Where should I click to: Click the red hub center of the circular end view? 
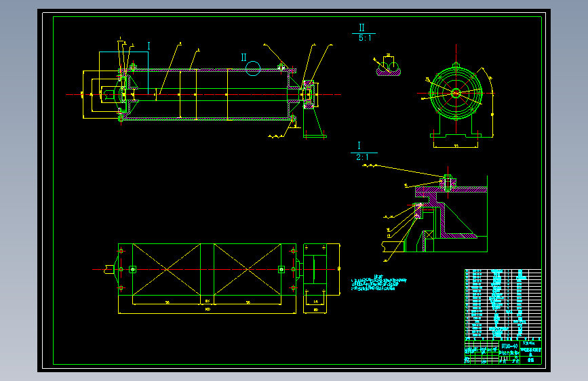click(456, 94)
